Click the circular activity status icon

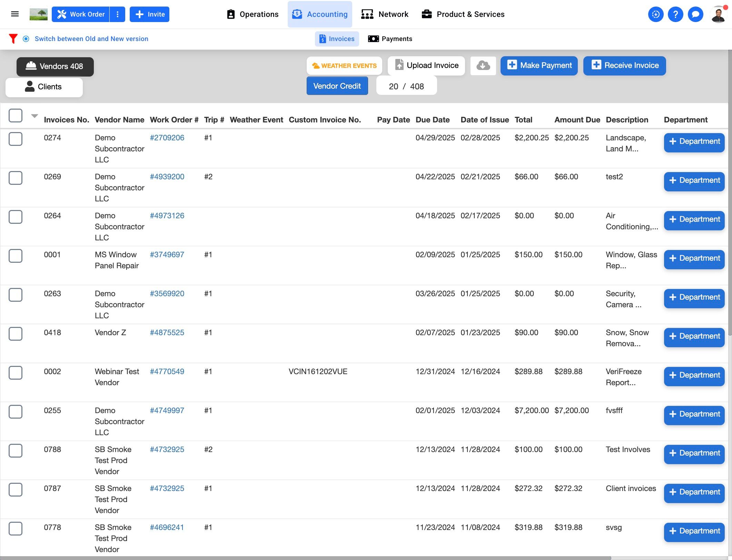(x=656, y=14)
